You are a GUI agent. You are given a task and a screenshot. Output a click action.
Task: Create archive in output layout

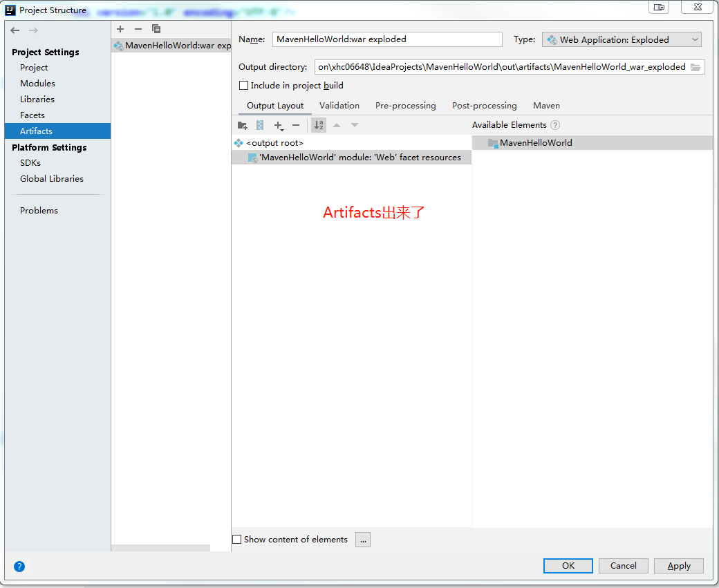pyautogui.click(x=260, y=125)
